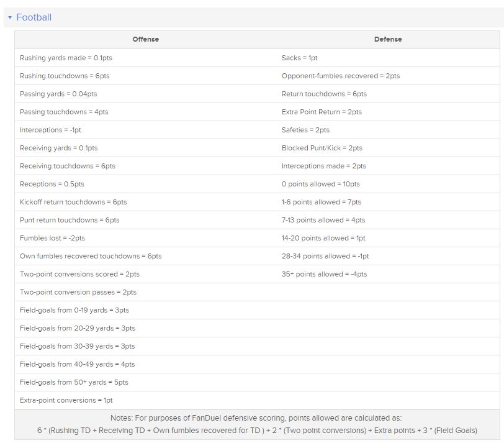Click Extra Point Return = 2pts entry
Viewport: 504px width, 443px height.
(322, 112)
